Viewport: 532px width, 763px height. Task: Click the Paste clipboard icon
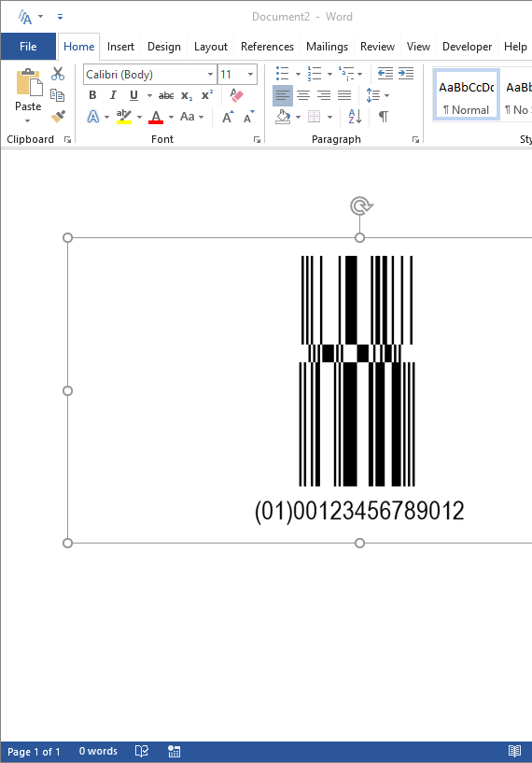tap(29, 82)
